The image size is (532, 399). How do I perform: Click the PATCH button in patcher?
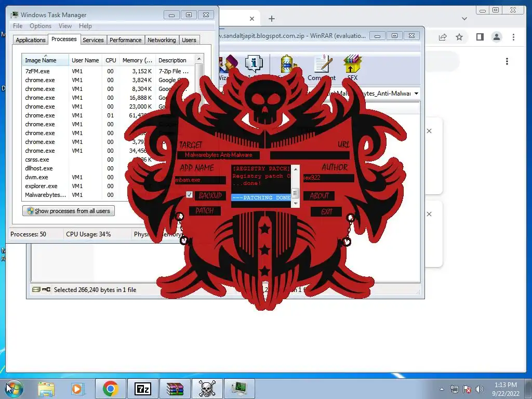[x=205, y=211]
